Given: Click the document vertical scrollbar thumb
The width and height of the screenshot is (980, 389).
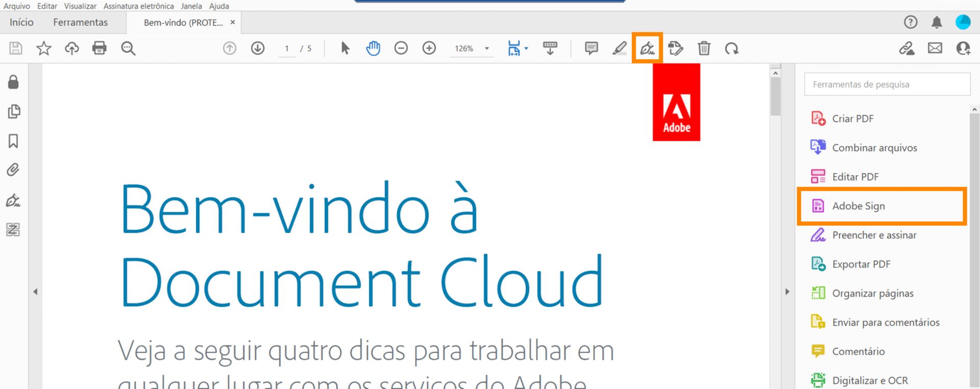Looking at the screenshot, I should point(775,96).
